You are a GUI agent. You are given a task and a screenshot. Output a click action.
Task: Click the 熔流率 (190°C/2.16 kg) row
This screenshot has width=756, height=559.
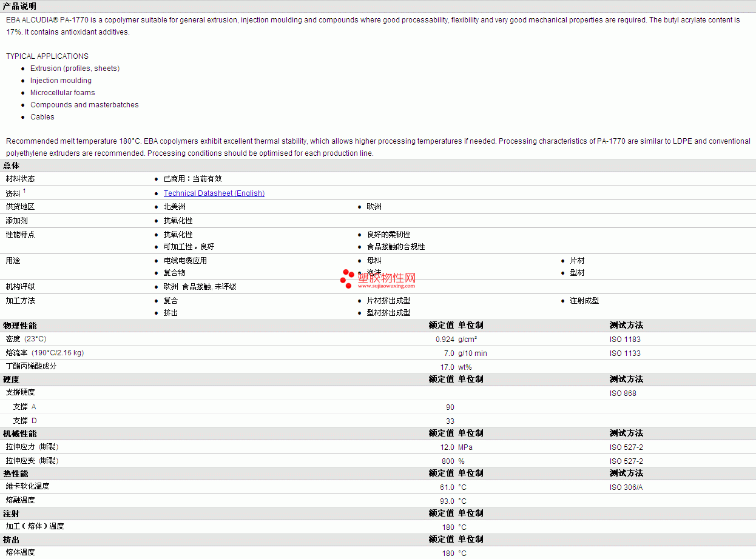378,353
